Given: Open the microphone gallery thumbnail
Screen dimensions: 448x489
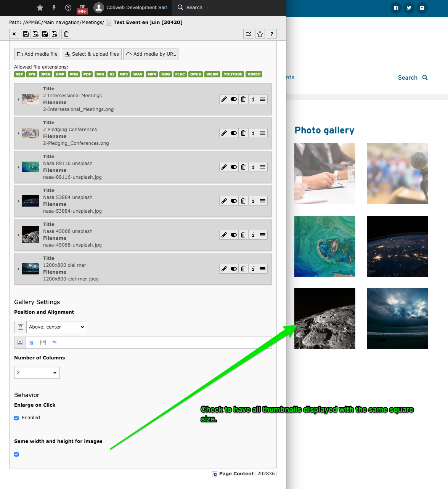Looking at the screenshot, I should pos(397,174).
